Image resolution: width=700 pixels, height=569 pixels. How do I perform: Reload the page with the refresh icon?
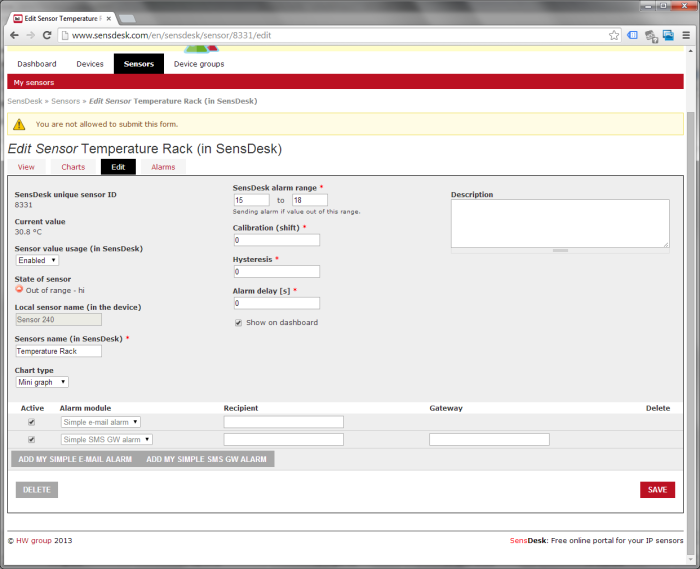click(x=48, y=35)
